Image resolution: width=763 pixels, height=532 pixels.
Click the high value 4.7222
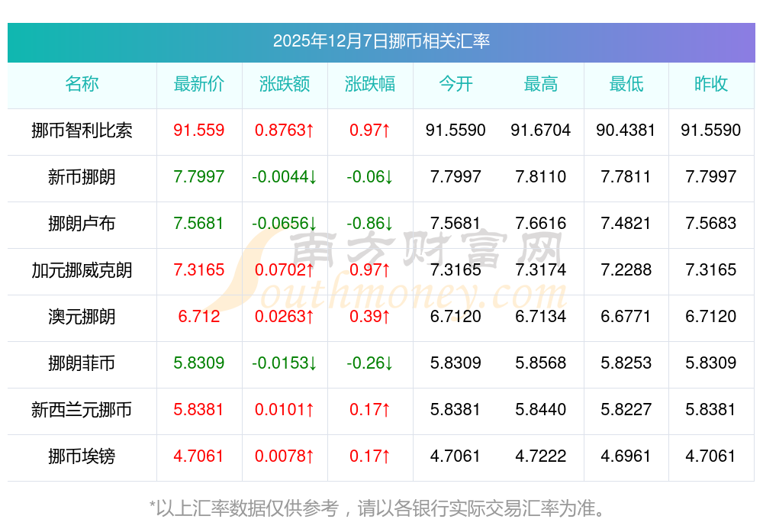[541, 456]
